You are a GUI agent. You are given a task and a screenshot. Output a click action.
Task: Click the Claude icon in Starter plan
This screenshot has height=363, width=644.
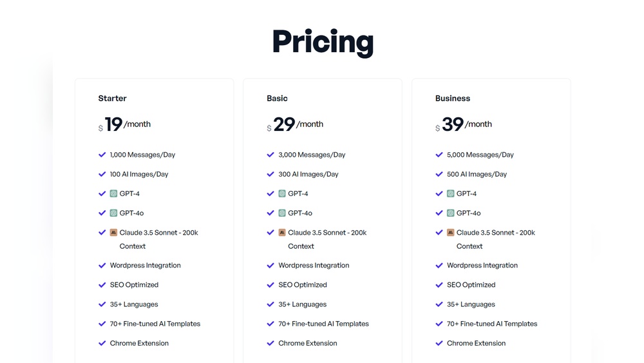[113, 233]
